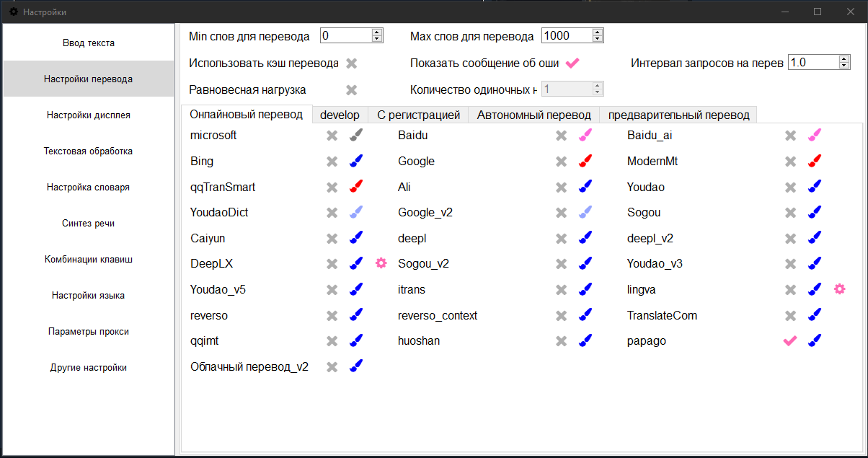The image size is (868, 458).
Task: Click the paintbrush color icon for Bing
Action: pyautogui.click(x=355, y=161)
